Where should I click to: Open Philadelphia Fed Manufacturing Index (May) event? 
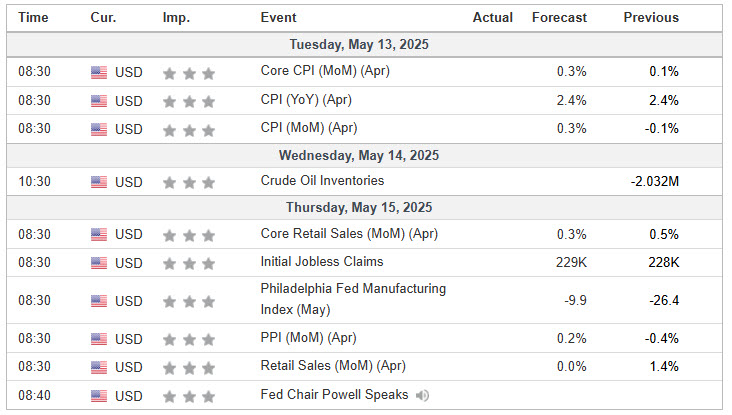tap(353, 299)
